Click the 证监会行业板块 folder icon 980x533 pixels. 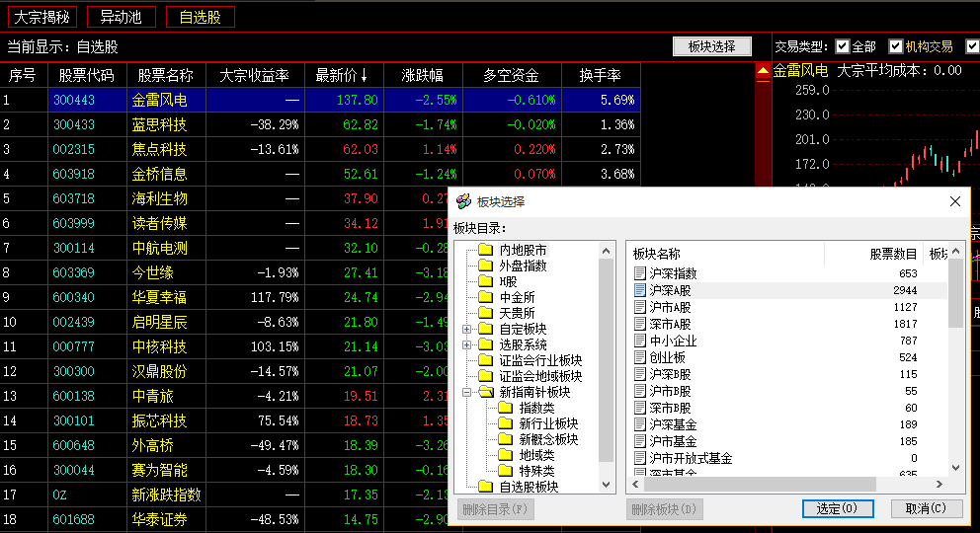click(485, 360)
